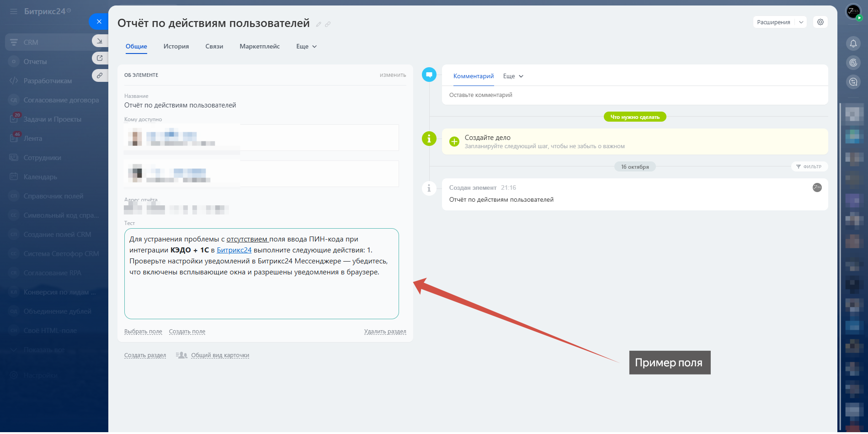Click the Оставьте комментарий input field
868x434 pixels.
pyautogui.click(x=635, y=95)
